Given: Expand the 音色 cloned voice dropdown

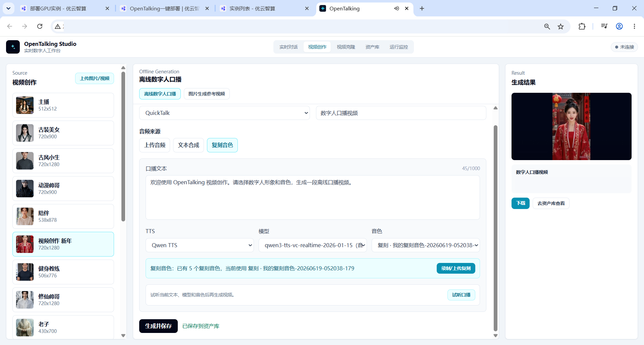Looking at the screenshot, I should click(426, 245).
